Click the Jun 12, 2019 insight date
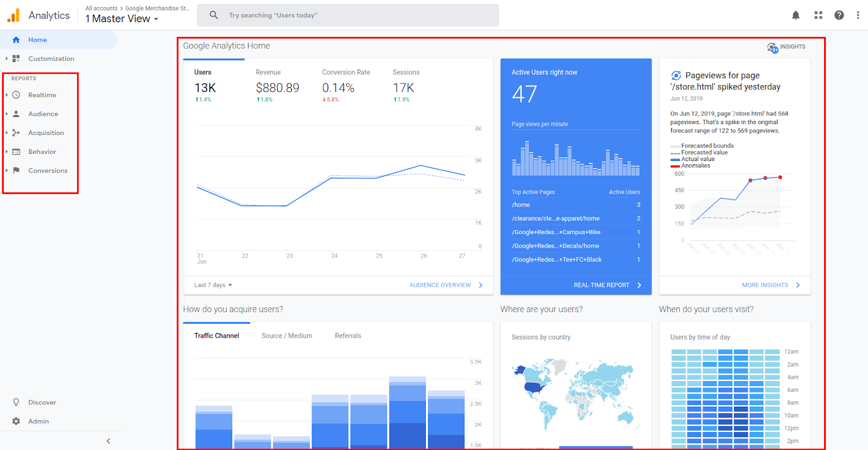The image size is (868, 450). tap(686, 99)
